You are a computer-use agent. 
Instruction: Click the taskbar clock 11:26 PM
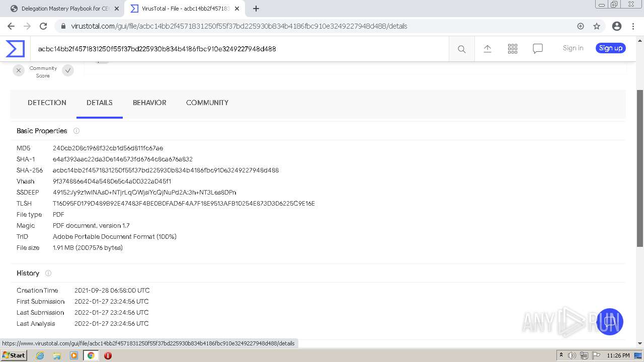pos(618,355)
